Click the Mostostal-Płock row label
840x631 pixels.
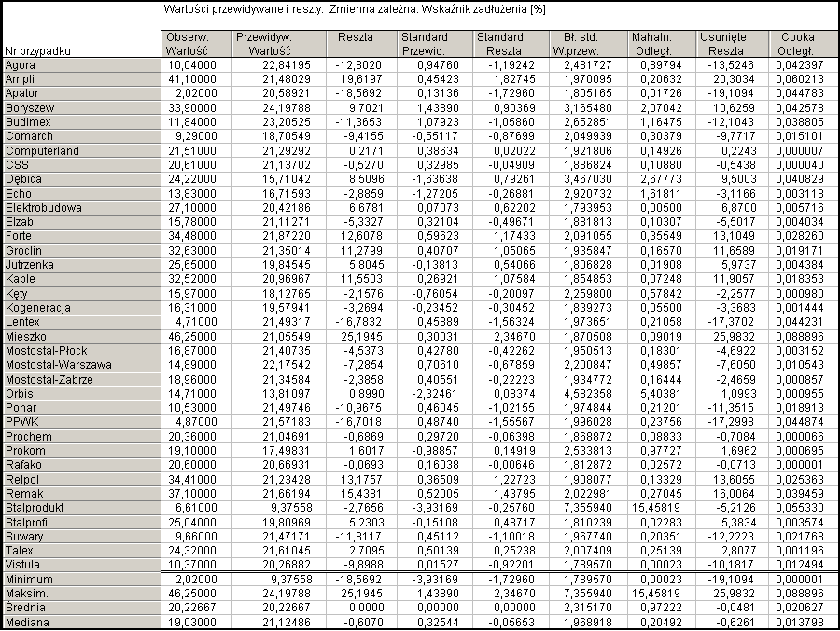pyautogui.click(x=81, y=351)
